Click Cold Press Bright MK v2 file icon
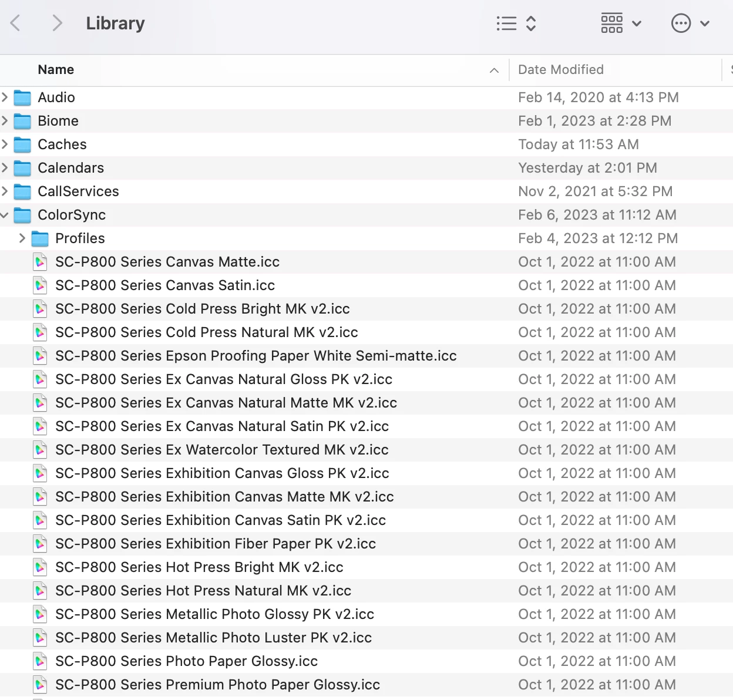This screenshot has width=733, height=700. click(x=40, y=309)
